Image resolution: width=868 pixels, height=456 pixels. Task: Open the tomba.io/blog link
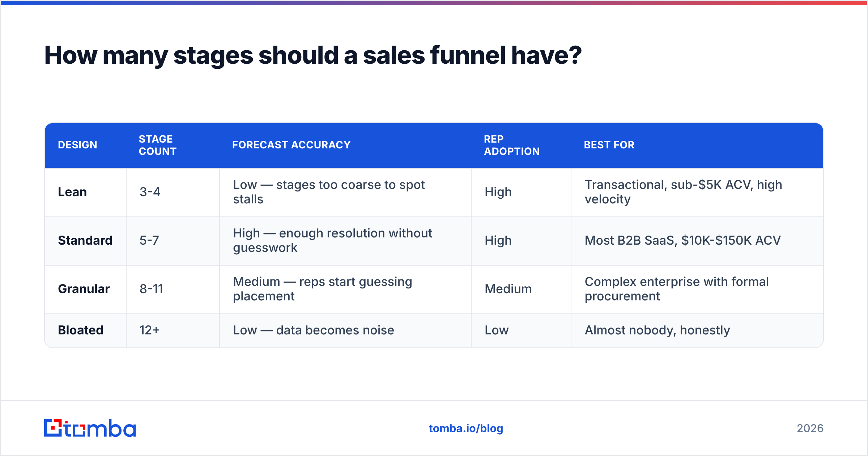466,428
